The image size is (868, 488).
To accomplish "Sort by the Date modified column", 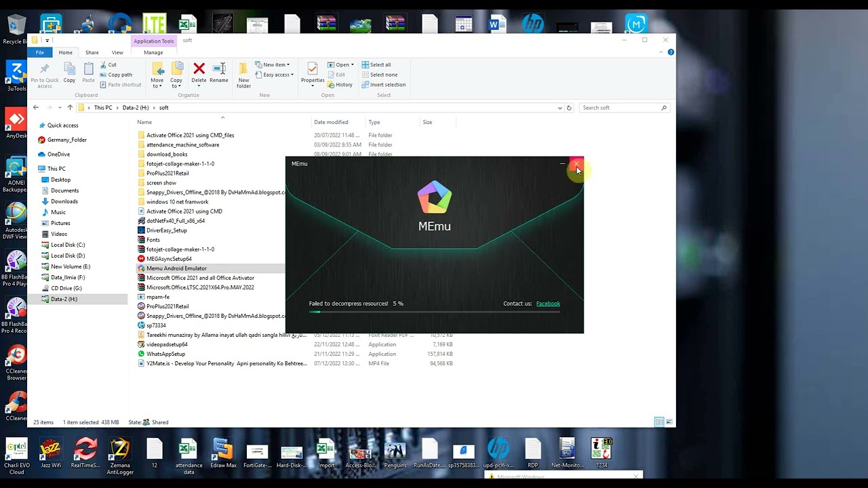I will coord(331,122).
